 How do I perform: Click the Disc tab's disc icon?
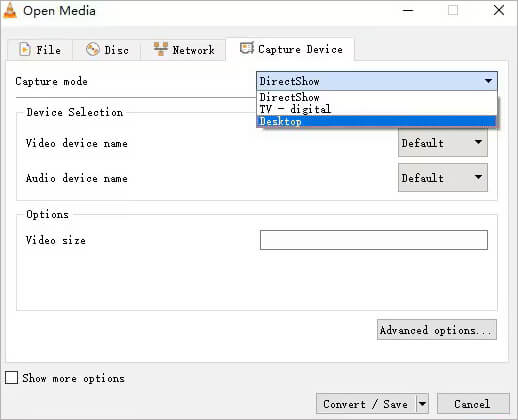[x=92, y=50]
